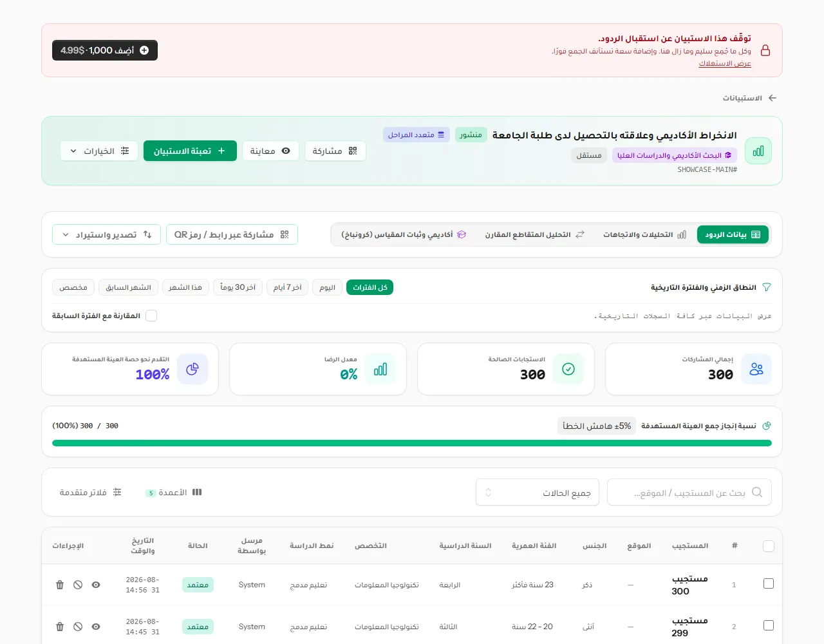Click the columns icon next to الأعمدة

click(197, 492)
